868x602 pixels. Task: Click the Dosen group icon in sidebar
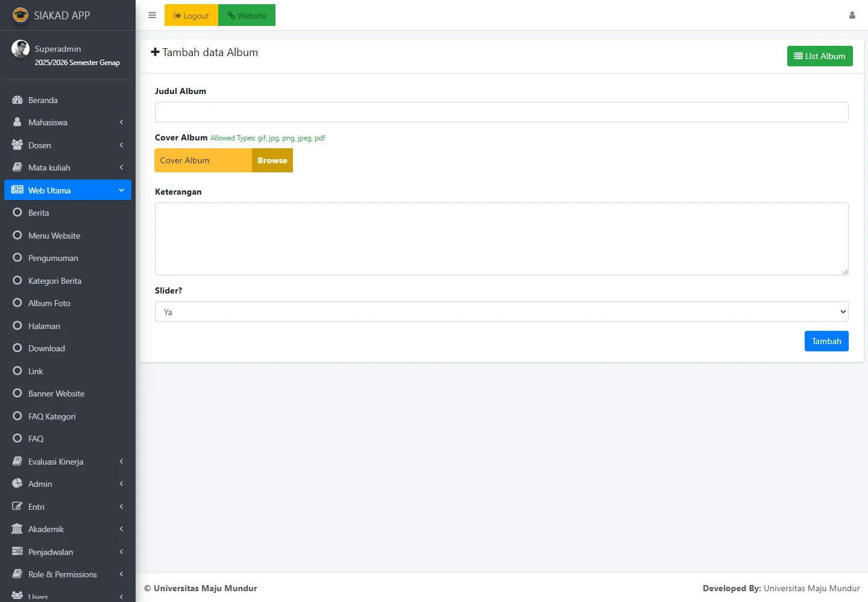pyautogui.click(x=17, y=145)
